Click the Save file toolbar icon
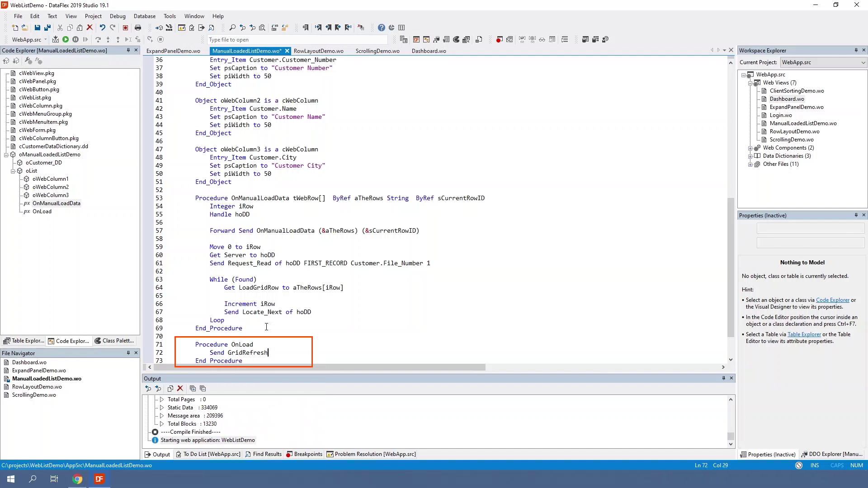This screenshot has width=868, height=488. point(38,28)
